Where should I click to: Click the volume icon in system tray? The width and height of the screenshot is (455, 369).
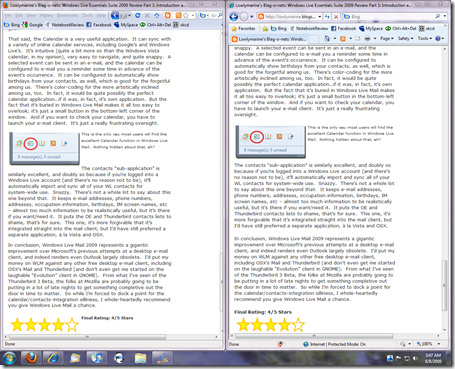(x=415, y=358)
